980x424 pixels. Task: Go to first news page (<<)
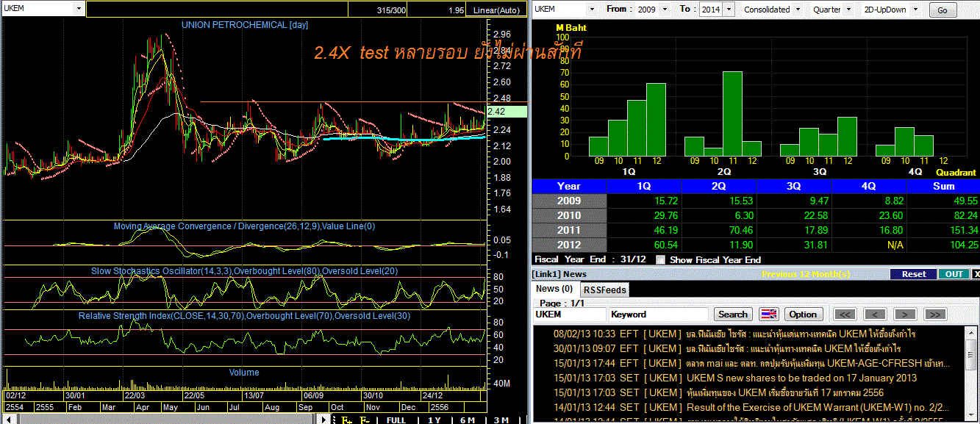pos(846,315)
